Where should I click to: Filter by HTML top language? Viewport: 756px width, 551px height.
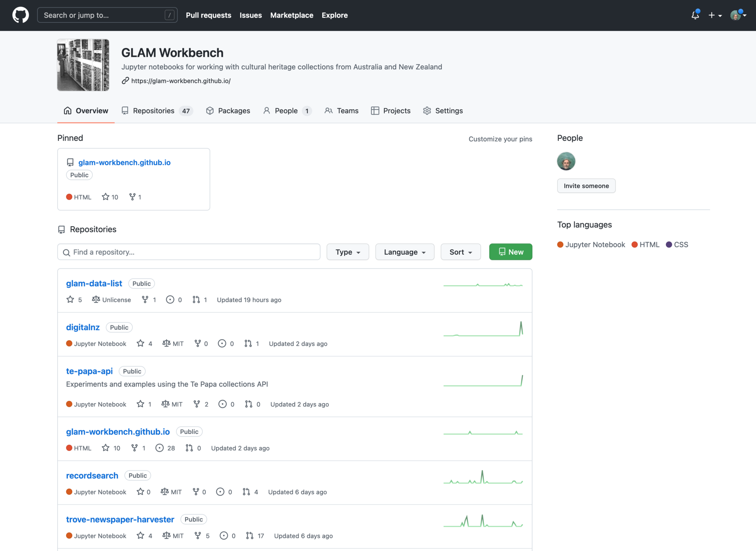click(645, 244)
